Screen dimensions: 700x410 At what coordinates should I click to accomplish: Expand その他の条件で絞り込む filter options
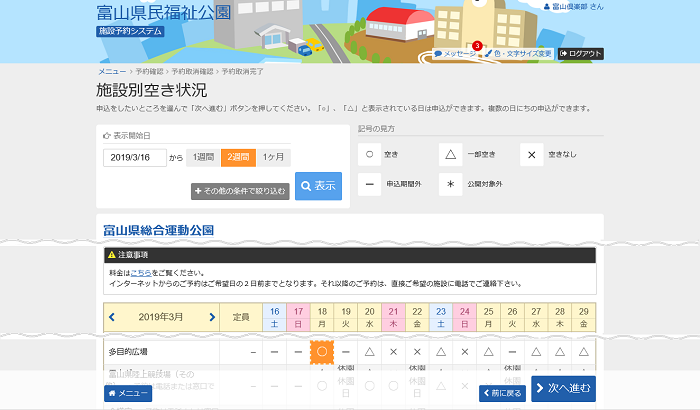pyautogui.click(x=240, y=191)
